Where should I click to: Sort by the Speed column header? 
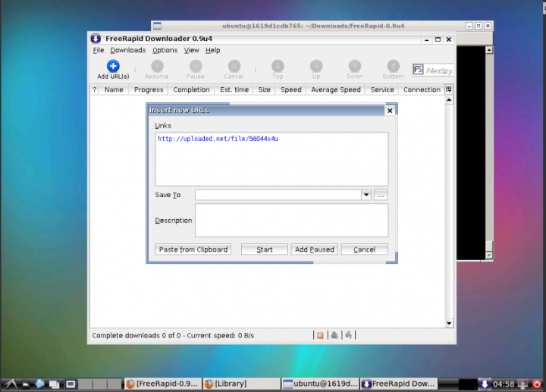[290, 89]
